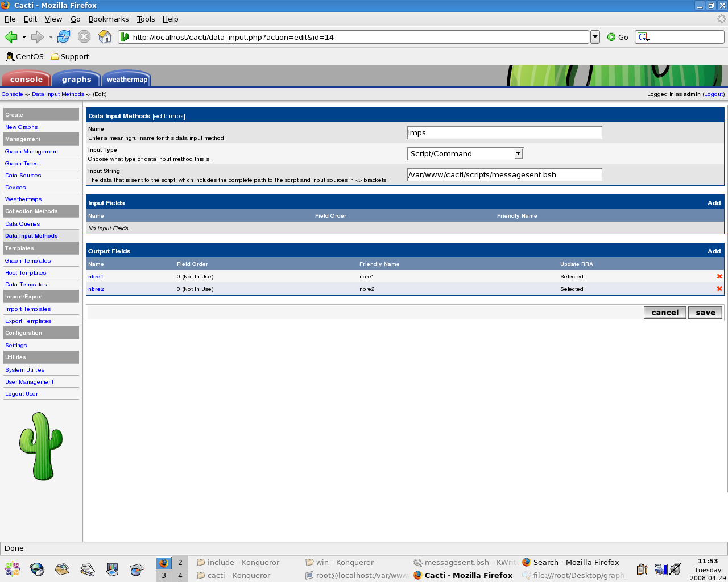Open the Forward history dropdown arrow
The height and width of the screenshot is (582, 728).
point(51,37)
